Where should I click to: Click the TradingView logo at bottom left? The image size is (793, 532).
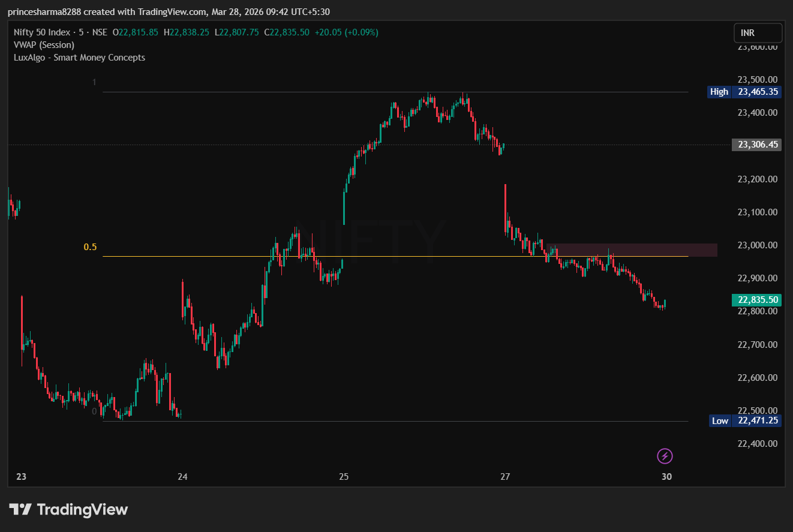pyautogui.click(x=68, y=510)
